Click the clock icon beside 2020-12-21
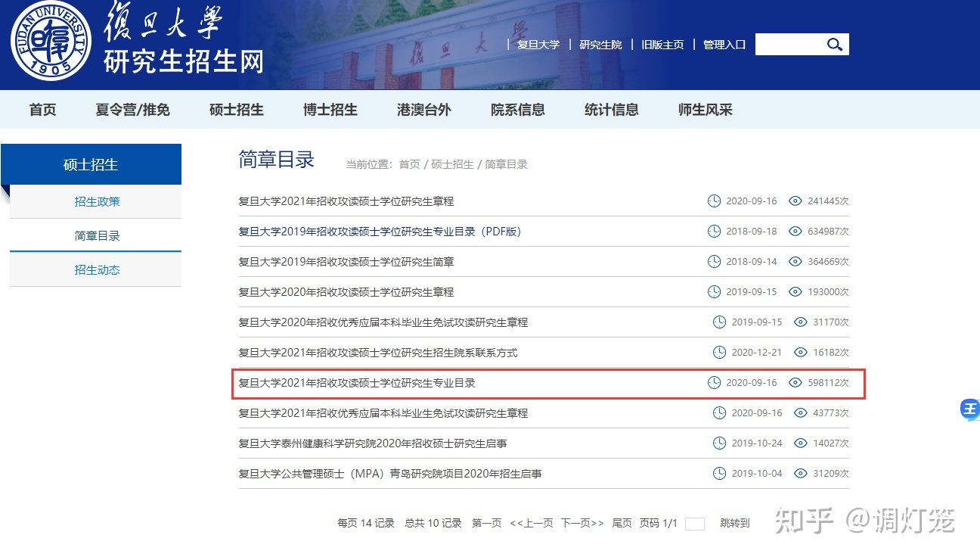Screen dimensions: 980x560 pyautogui.click(x=720, y=353)
